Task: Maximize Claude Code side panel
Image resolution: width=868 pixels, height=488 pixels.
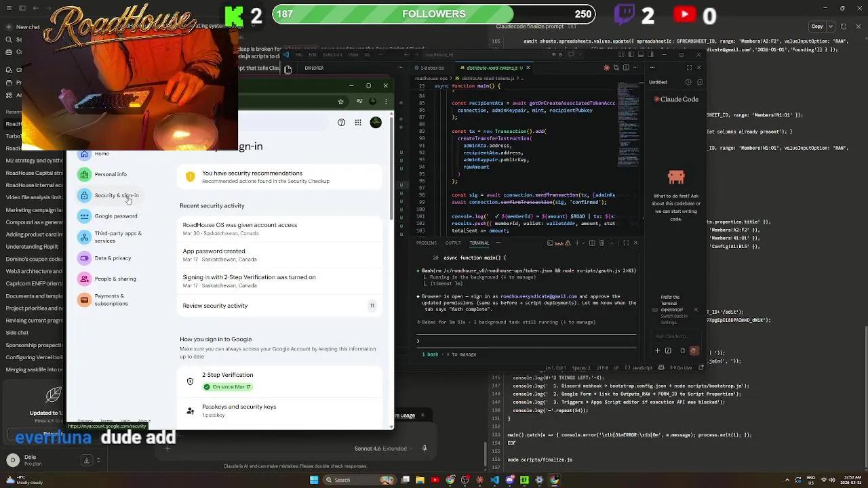Action: pyautogui.click(x=690, y=68)
